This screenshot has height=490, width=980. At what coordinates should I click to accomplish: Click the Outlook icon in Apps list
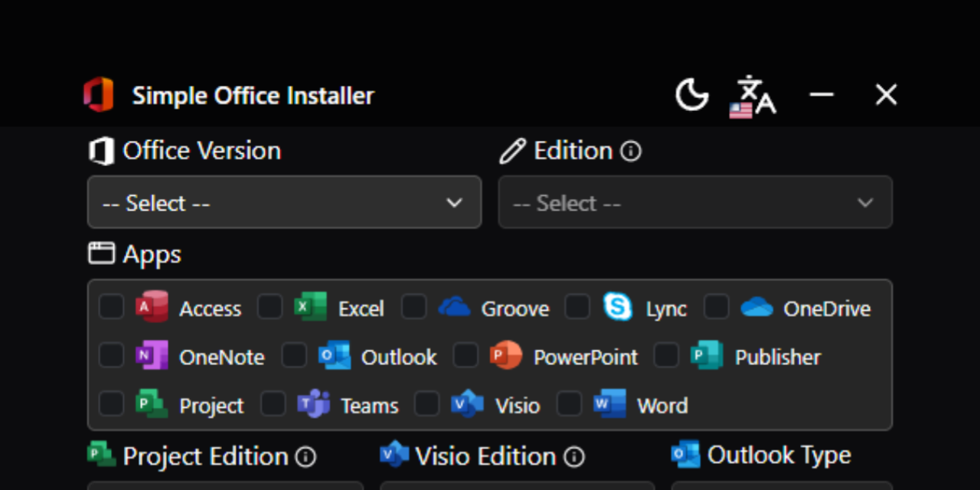(334, 355)
